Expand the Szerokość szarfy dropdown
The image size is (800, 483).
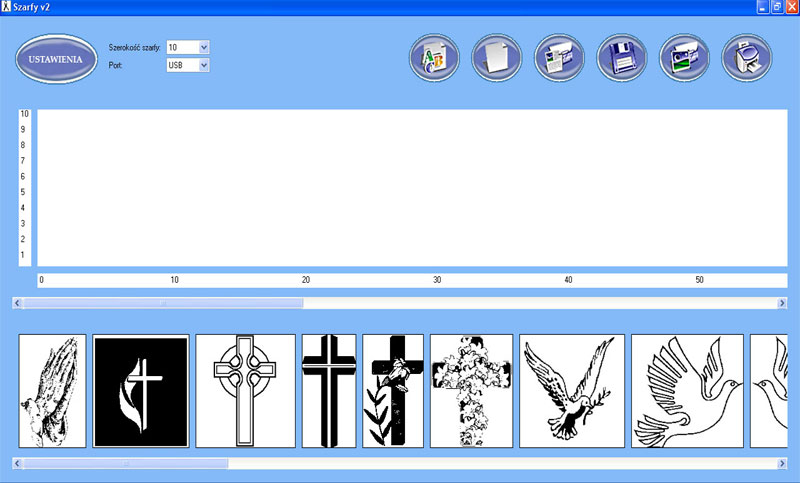point(204,47)
